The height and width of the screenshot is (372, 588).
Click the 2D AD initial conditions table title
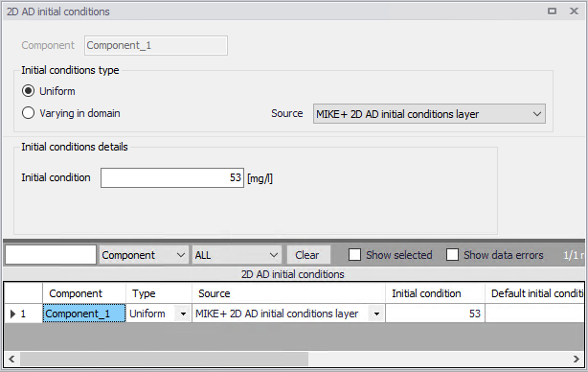292,274
